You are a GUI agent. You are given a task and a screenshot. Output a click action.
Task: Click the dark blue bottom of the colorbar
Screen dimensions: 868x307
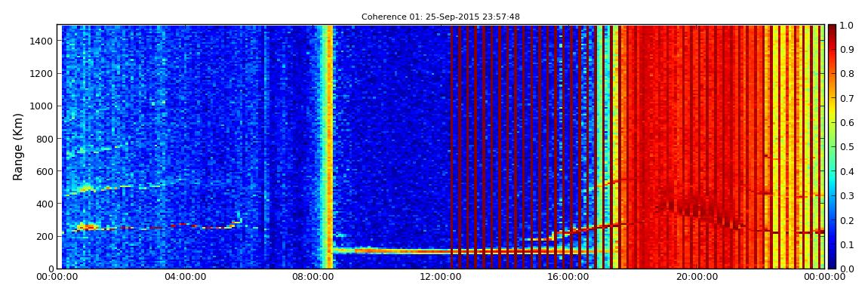coord(833,265)
